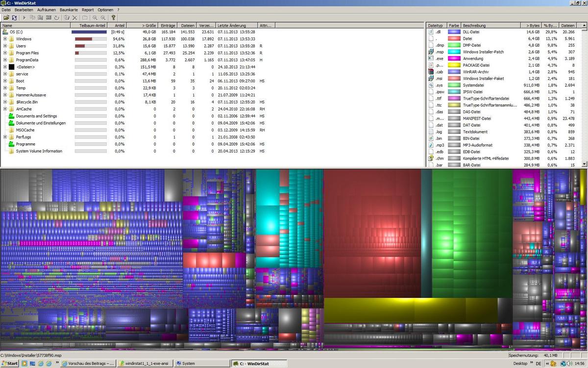This screenshot has width=588, height=368.
Task: Open the Aufräumen menu
Action: point(47,10)
